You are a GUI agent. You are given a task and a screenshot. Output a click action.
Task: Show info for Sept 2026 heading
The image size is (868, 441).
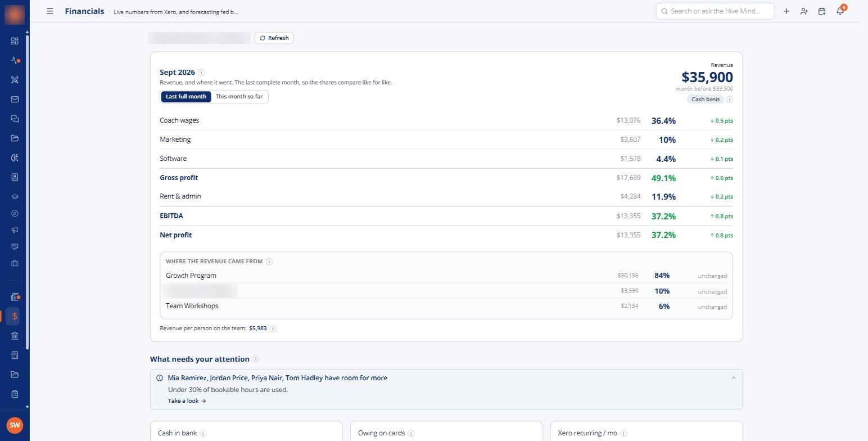point(201,73)
